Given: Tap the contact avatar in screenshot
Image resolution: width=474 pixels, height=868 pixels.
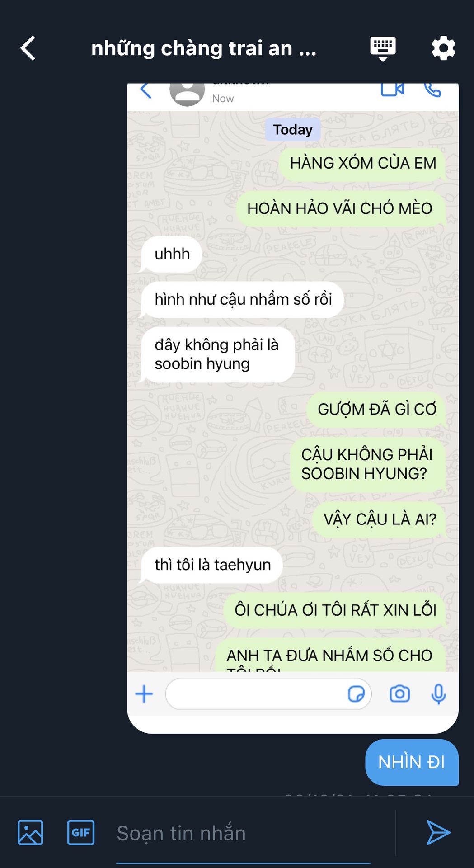Looking at the screenshot, I should pyautogui.click(x=187, y=94).
